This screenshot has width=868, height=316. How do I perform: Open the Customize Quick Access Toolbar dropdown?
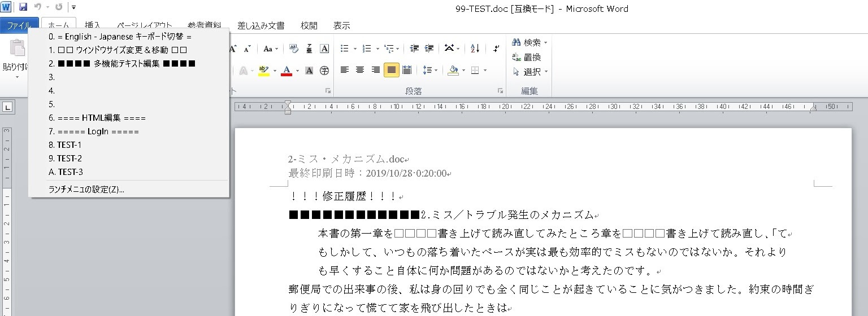[74, 8]
